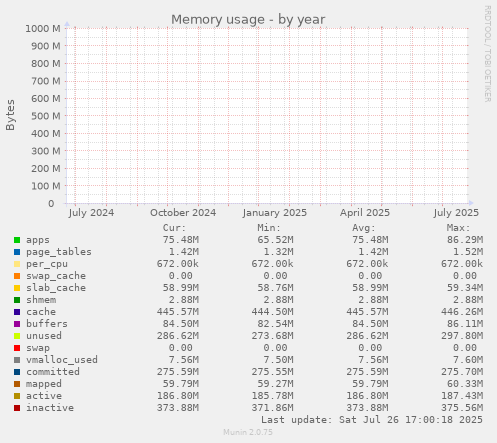497x443 pixels.
Task: Click the vmalloc_used gray swatch
Action: [x=17, y=360]
